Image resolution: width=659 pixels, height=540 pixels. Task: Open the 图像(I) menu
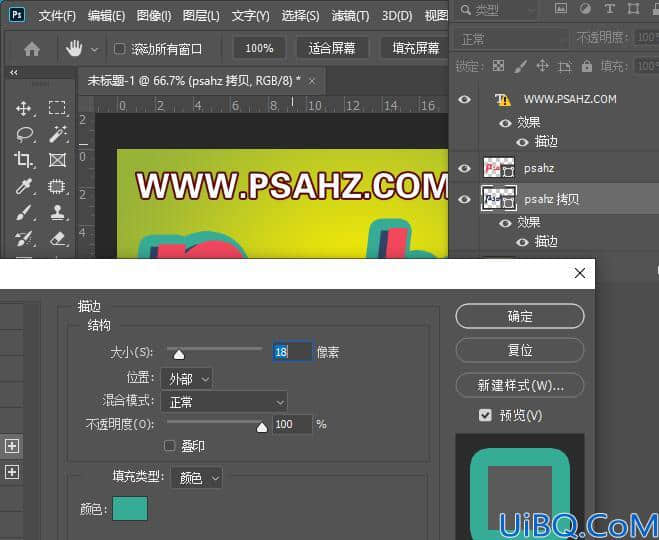(154, 16)
